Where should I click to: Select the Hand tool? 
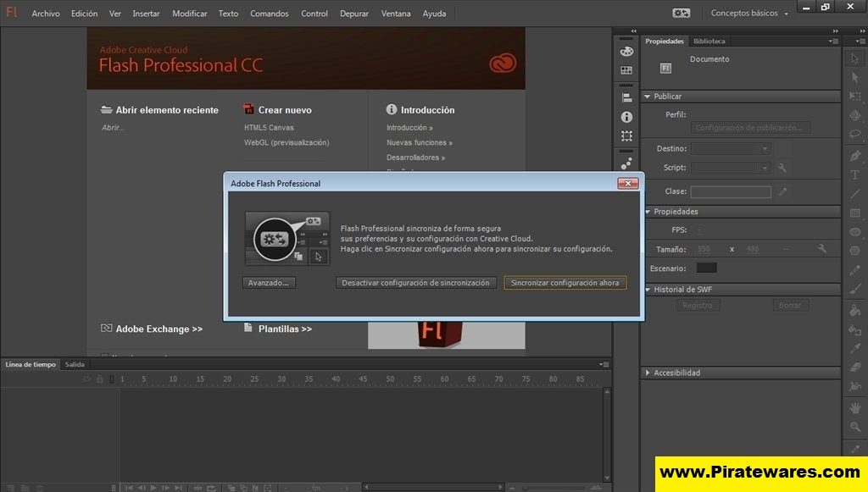(854, 408)
